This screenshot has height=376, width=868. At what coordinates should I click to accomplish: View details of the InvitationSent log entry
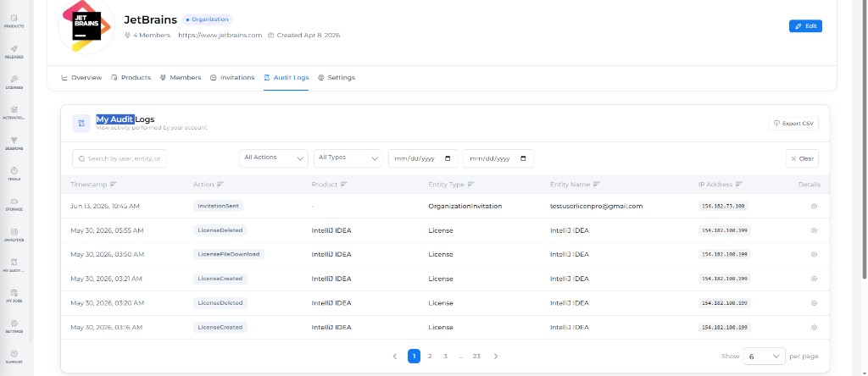pyautogui.click(x=814, y=206)
